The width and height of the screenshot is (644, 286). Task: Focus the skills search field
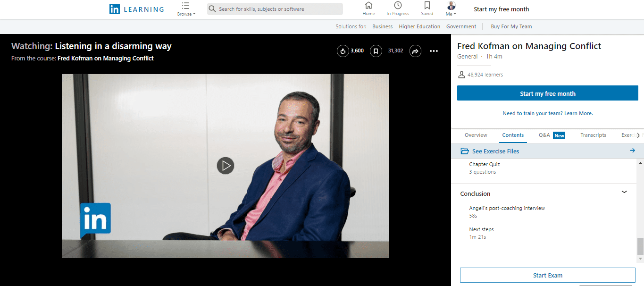tap(275, 9)
